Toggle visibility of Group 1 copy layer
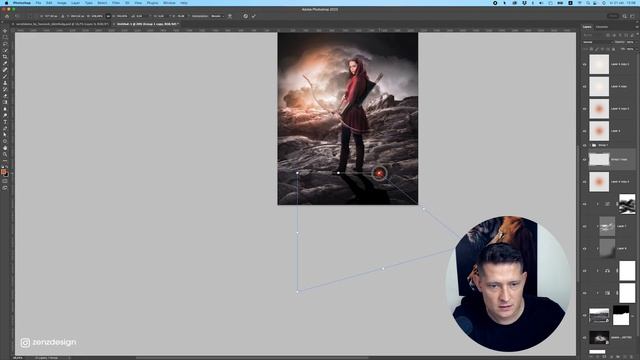Screen dimensions: 640x360 pyautogui.click(x=584, y=160)
